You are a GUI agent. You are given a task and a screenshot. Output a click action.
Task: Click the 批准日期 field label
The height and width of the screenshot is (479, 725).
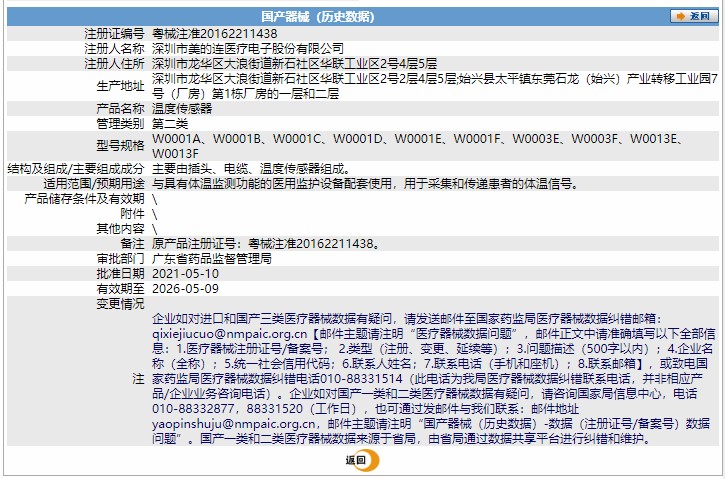click(x=120, y=274)
